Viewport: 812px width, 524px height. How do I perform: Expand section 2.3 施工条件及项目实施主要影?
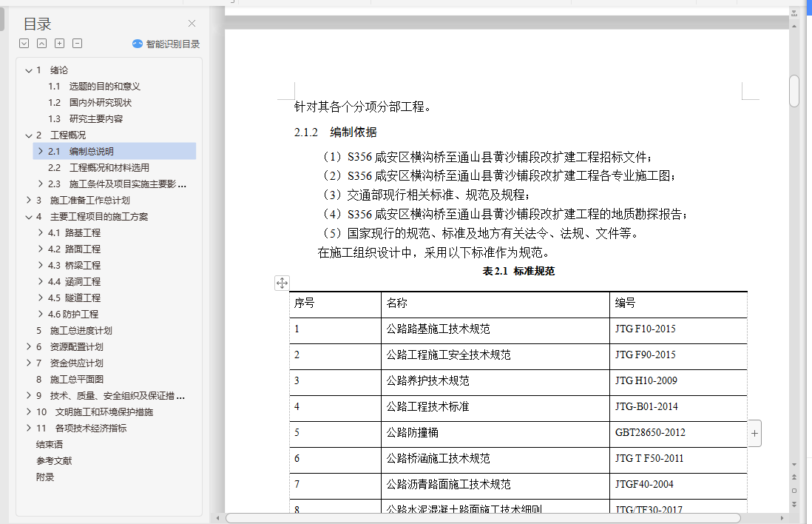41,184
